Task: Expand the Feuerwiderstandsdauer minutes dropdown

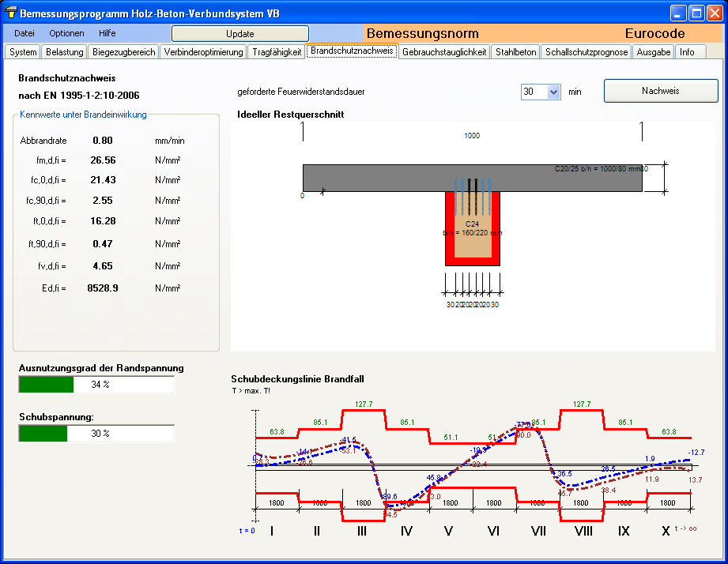Action: point(553,92)
